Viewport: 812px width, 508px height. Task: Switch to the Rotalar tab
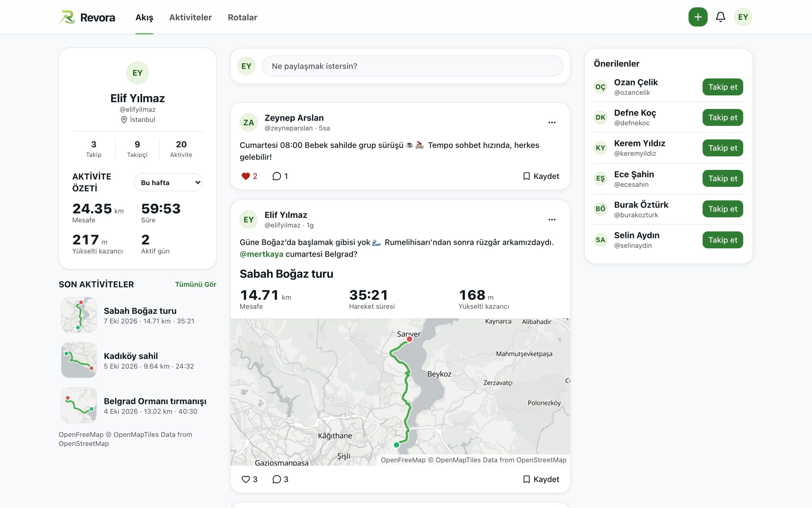tap(242, 17)
